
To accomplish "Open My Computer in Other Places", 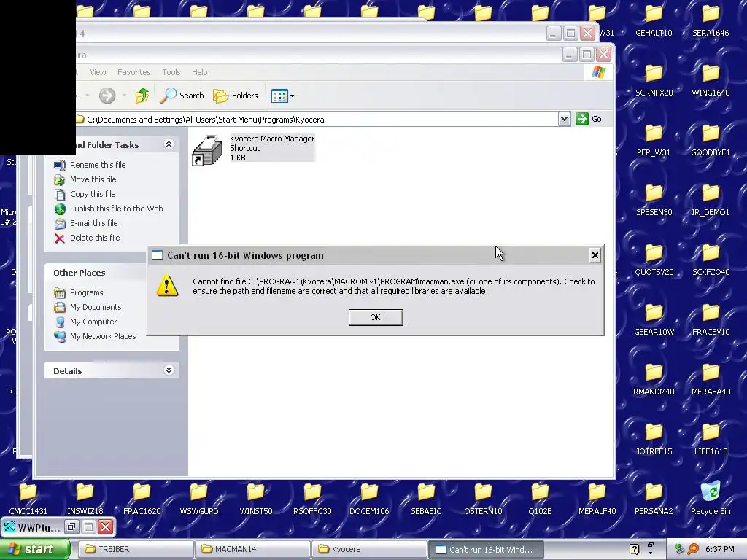I will pyautogui.click(x=93, y=322).
